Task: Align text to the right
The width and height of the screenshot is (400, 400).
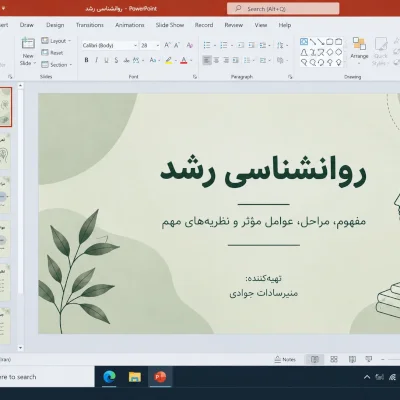Action: coord(226,60)
